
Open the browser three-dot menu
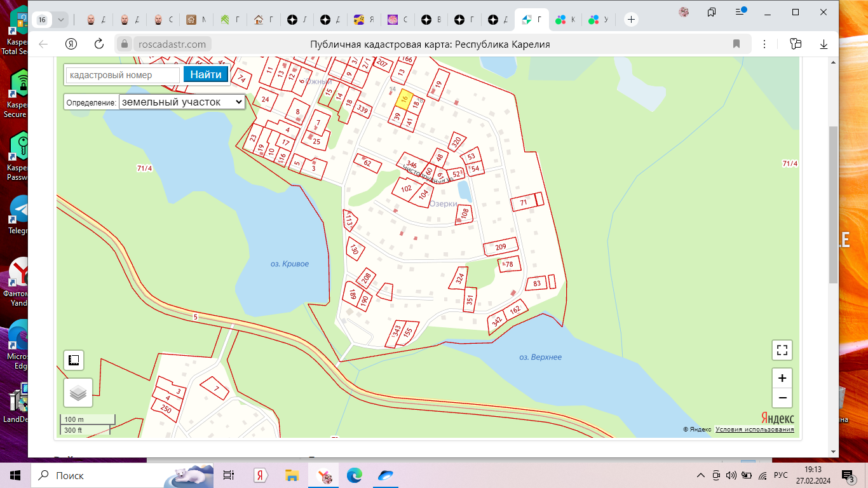[764, 44]
